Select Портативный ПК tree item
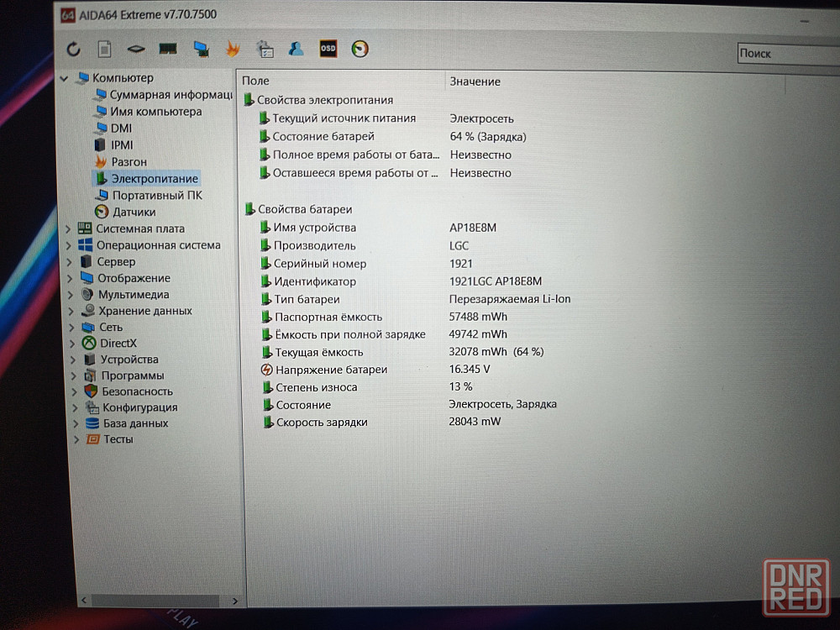 157,195
